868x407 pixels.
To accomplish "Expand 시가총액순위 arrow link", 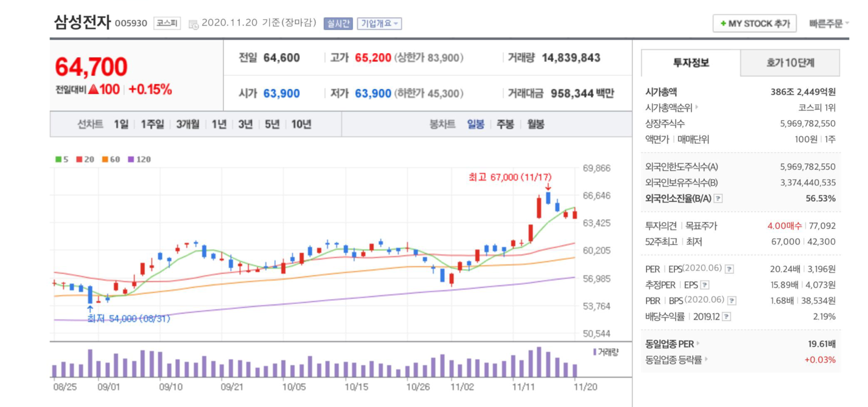I will coord(697,107).
